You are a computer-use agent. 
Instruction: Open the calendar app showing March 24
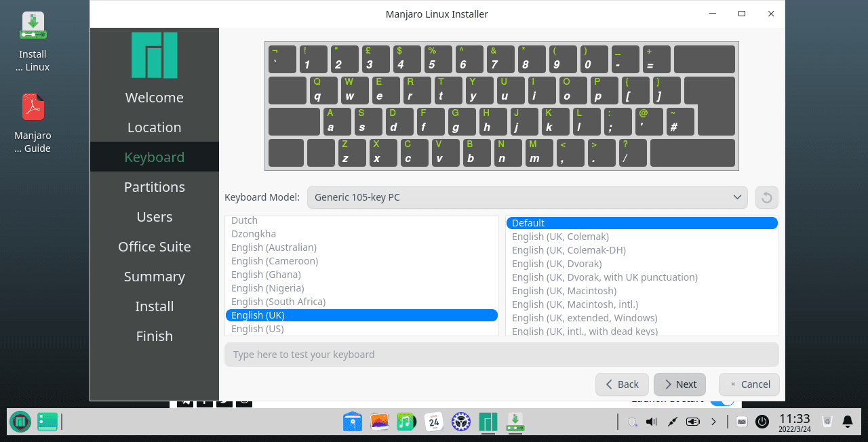pyautogui.click(x=434, y=422)
